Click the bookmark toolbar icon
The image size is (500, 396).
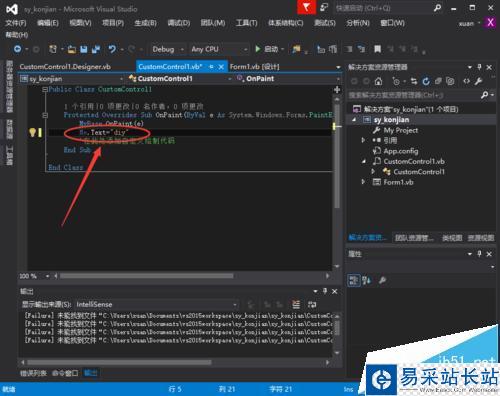377,49
